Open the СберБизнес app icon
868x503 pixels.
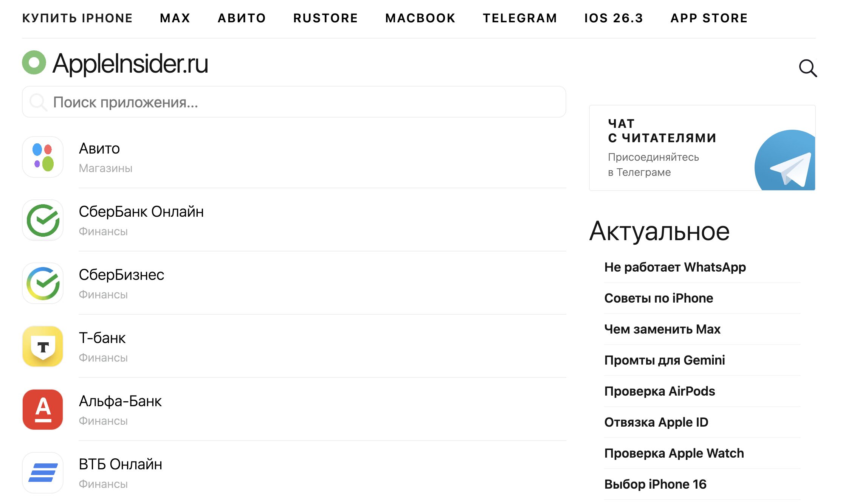click(x=43, y=283)
